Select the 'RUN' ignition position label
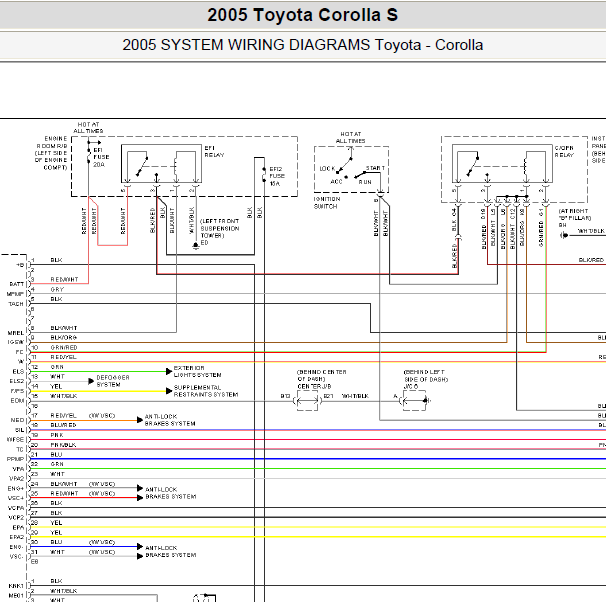This screenshot has height=602, width=606. 365,182
